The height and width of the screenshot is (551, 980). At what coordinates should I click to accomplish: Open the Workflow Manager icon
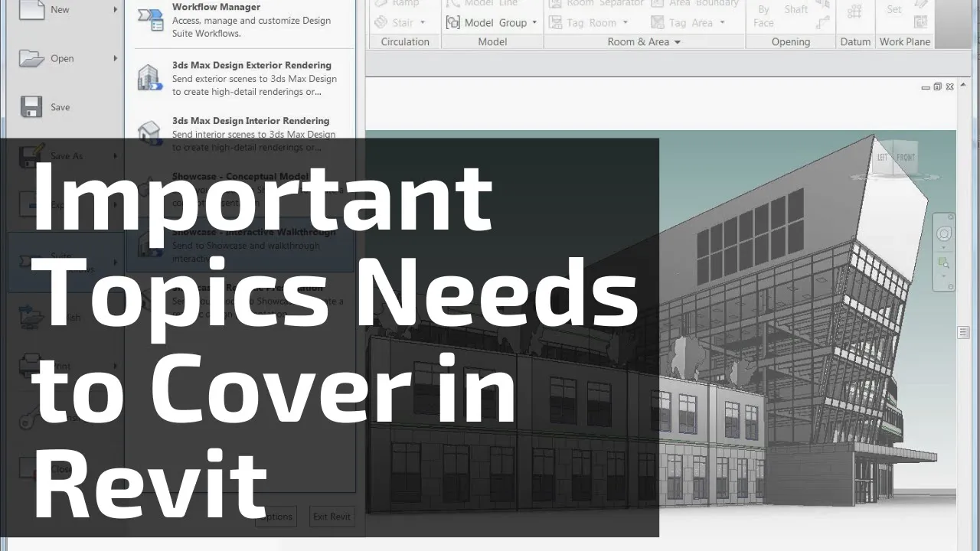150,18
